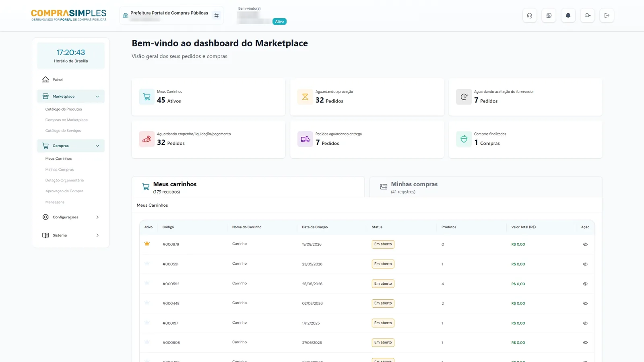This screenshot has width=644, height=362.
Task: Expand the Configurações chevron
Action: click(x=97, y=217)
